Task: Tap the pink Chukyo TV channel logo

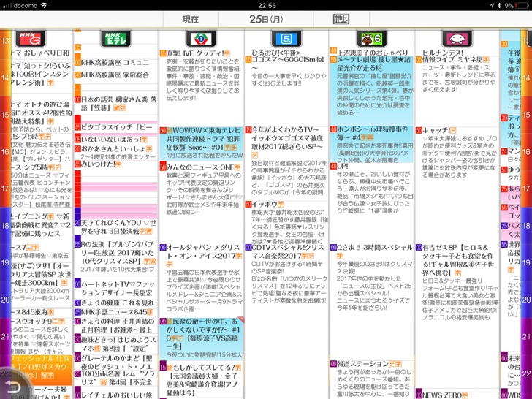Action: [x=457, y=39]
